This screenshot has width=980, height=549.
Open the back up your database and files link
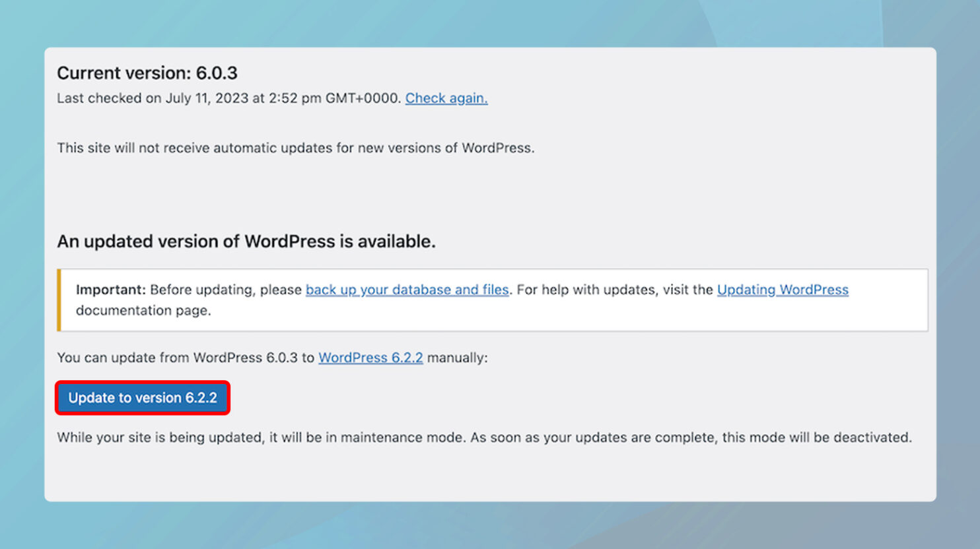pos(407,290)
